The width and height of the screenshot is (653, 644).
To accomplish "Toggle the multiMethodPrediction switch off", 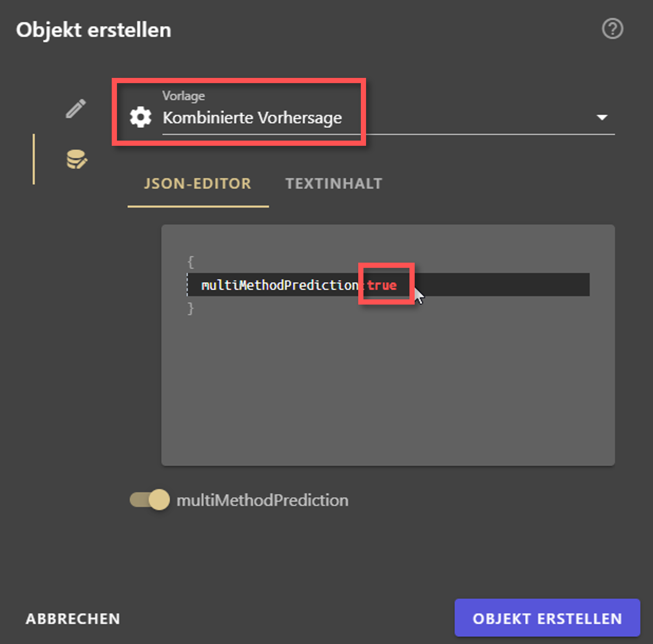I will point(150,500).
